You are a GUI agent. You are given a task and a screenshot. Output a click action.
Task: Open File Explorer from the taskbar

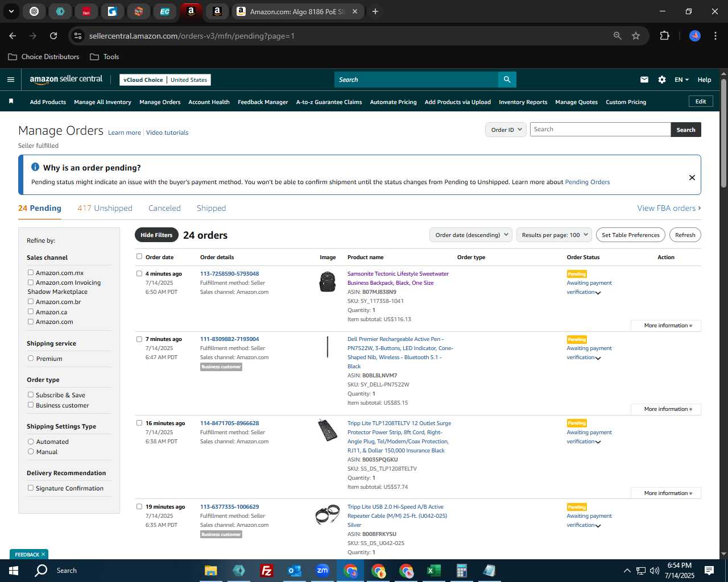210,571
